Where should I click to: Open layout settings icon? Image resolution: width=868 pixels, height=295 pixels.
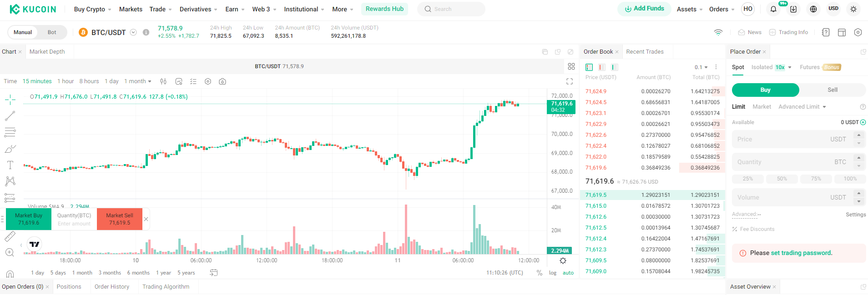842,32
